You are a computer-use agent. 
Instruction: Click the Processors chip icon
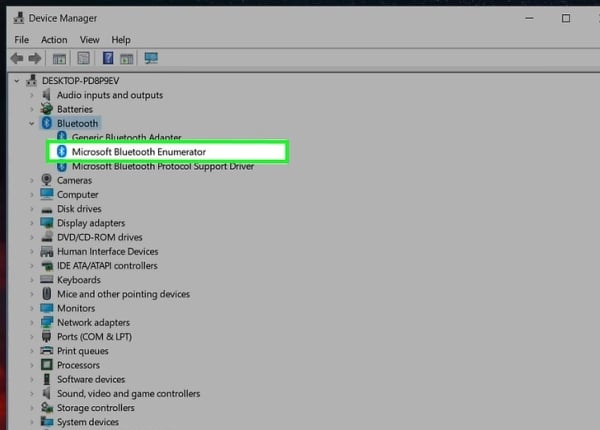click(x=47, y=365)
